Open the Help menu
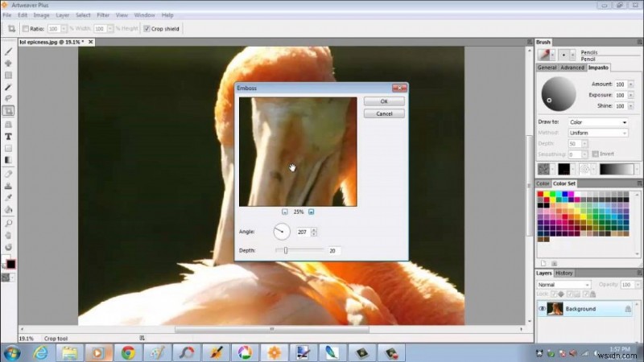The width and height of the screenshot is (644, 362). point(167,15)
